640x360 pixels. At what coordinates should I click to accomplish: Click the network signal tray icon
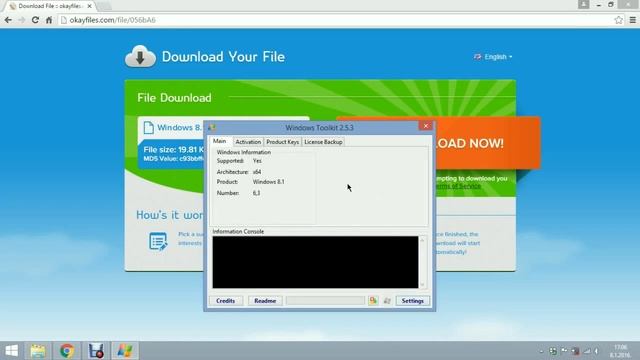587,351
